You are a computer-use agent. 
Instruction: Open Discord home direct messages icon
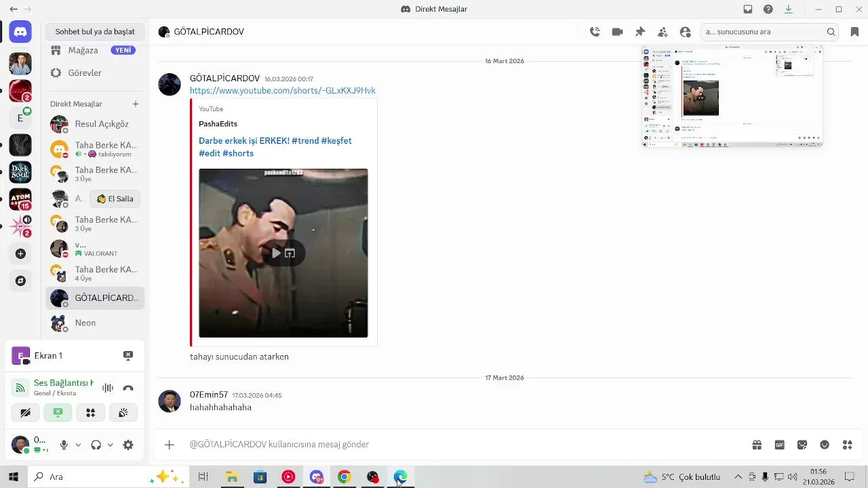click(x=20, y=32)
